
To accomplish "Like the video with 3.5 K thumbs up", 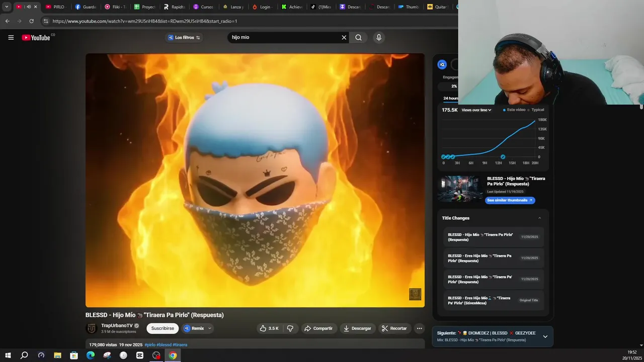I will pos(269,328).
